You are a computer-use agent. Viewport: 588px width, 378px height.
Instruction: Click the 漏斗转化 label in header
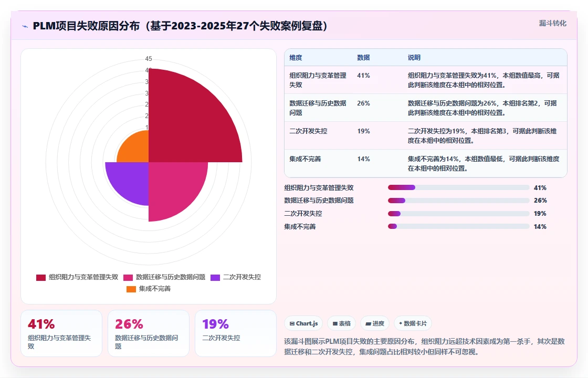[552, 23]
